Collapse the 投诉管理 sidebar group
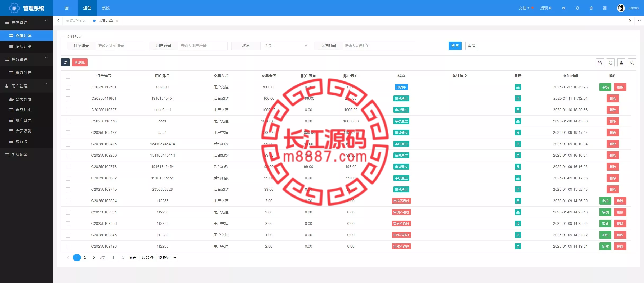Image resolution: width=644 pixels, height=283 pixels. 26,60
